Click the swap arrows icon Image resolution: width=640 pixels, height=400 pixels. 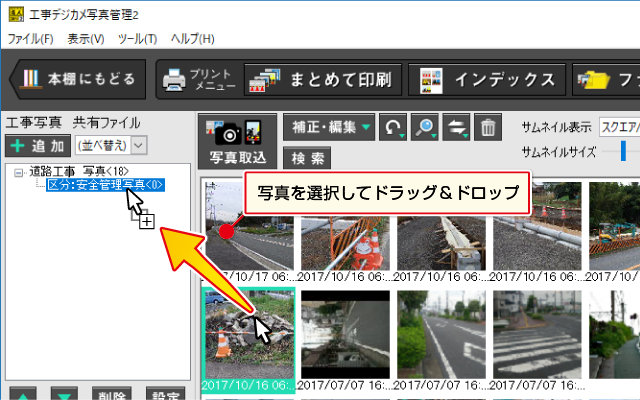point(457,127)
